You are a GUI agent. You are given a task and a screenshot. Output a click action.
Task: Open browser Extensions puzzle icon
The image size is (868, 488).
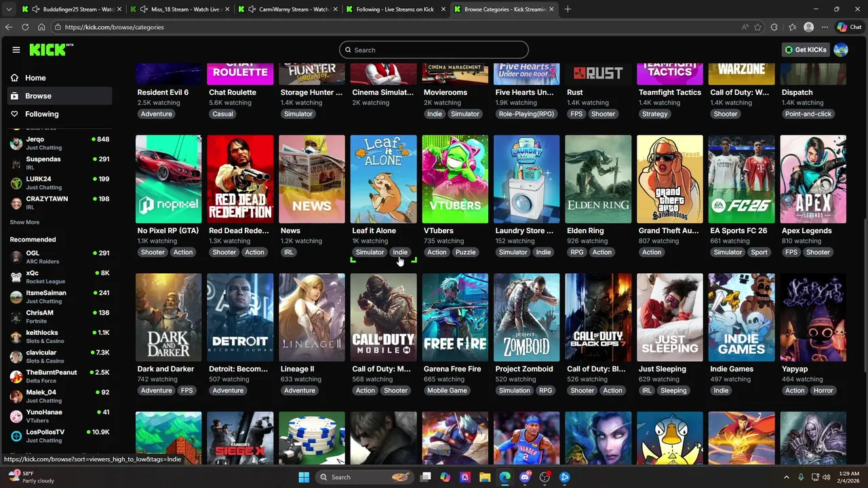tap(774, 27)
